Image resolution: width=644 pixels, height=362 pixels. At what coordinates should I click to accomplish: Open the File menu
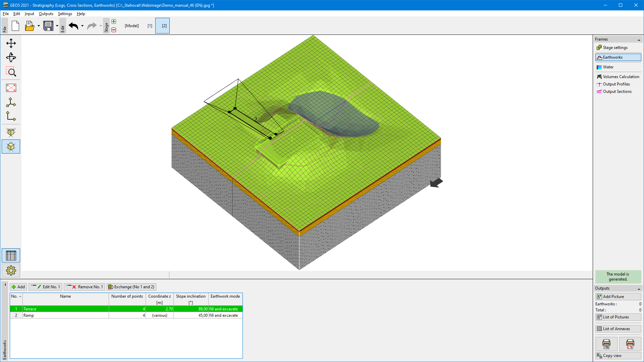[6, 13]
